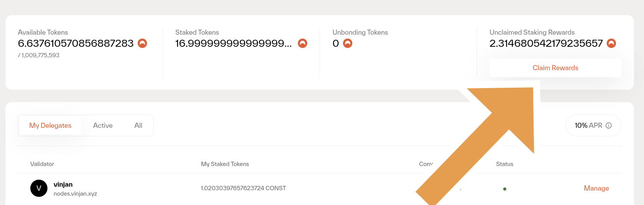
Task: Click the green status dot for vinjan
Action: coord(504,189)
